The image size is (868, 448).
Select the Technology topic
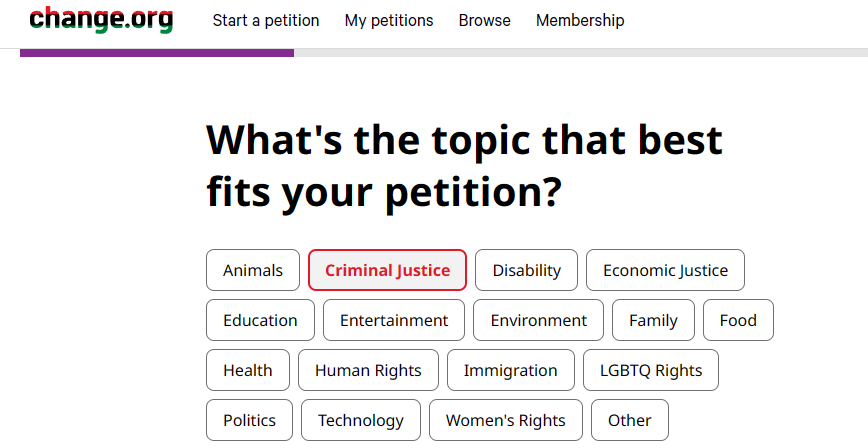coord(361,420)
